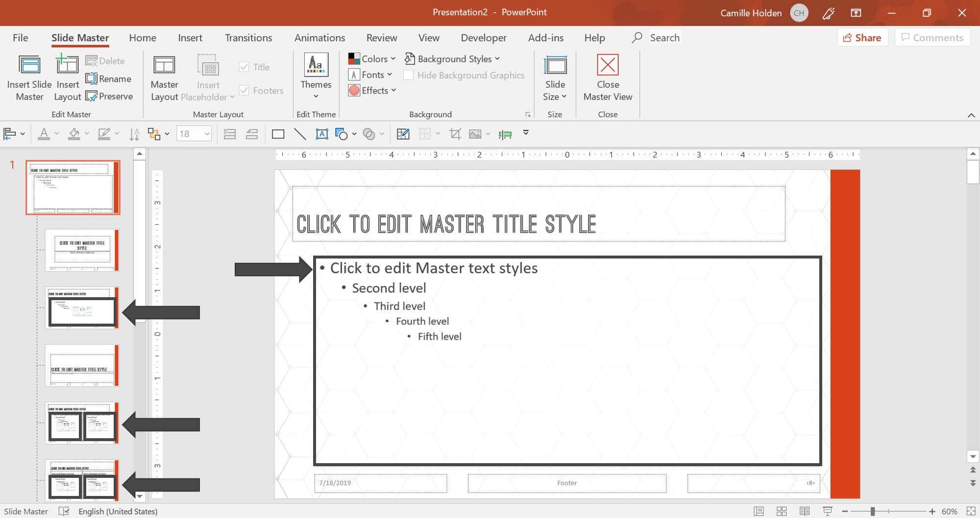Screen dimensions: 980x518
Task: Click the pen coming-soon features icon
Action: 828,13
